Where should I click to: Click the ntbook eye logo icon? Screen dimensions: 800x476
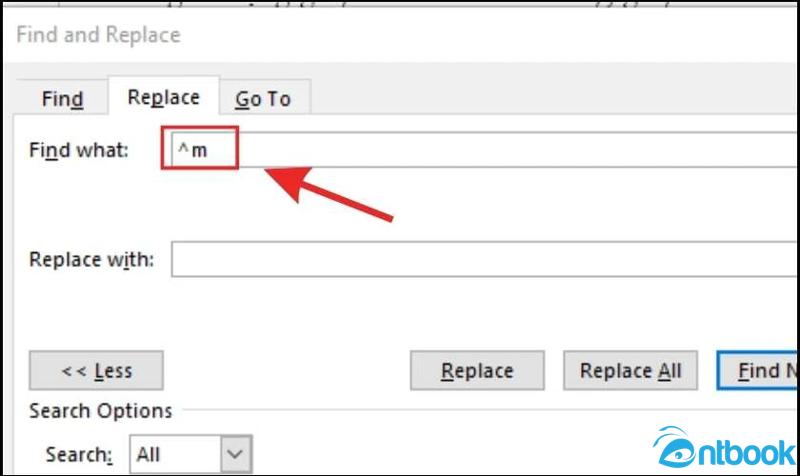coord(675,447)
